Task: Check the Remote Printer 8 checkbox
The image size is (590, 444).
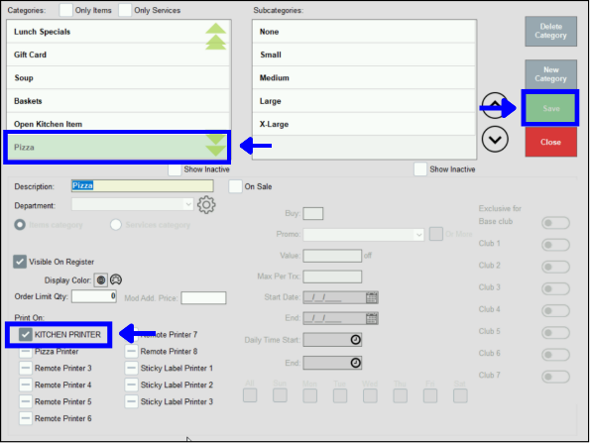Action: click(x=131, y=351)
